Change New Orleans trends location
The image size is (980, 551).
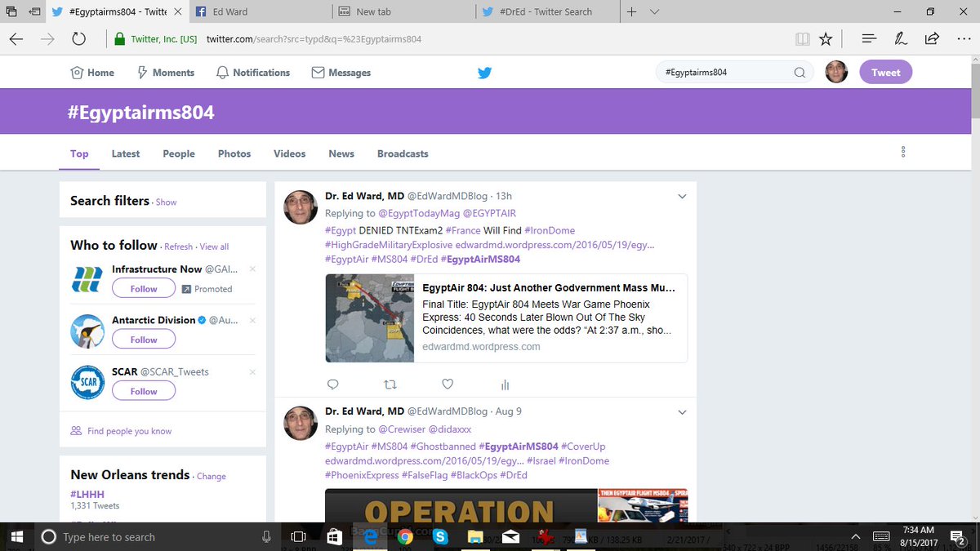pyautogui.click(x=212, y=477)
